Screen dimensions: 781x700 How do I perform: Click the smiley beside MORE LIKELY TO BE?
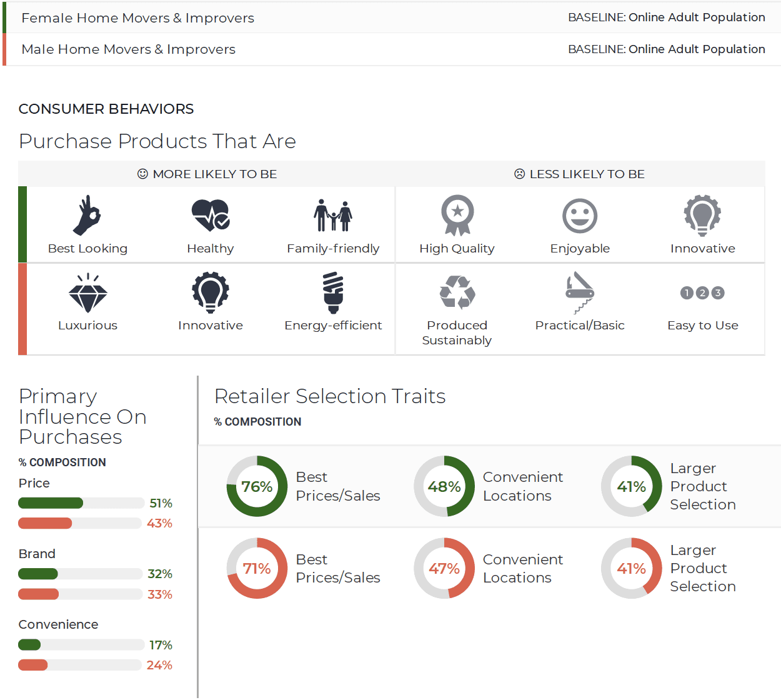tap(142, 174)
